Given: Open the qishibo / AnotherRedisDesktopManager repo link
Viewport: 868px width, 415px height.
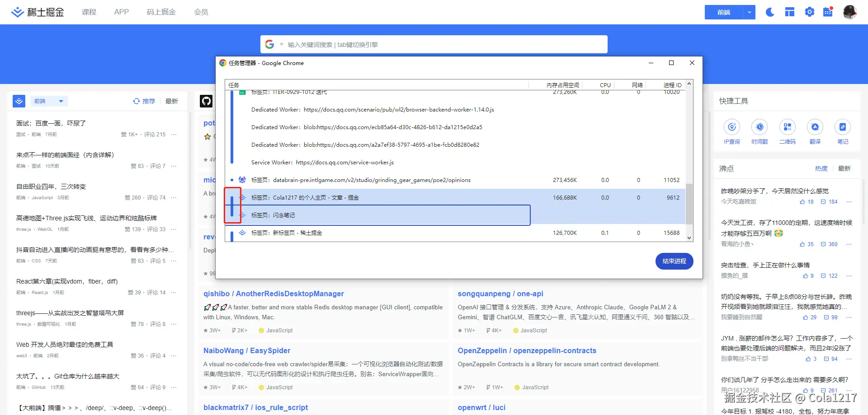Looking at the screenshot, I should (274, 294).
